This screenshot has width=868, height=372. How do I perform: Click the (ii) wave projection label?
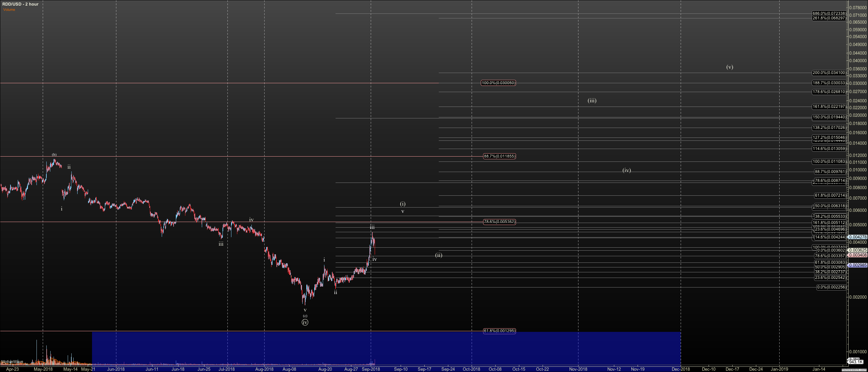438,255
